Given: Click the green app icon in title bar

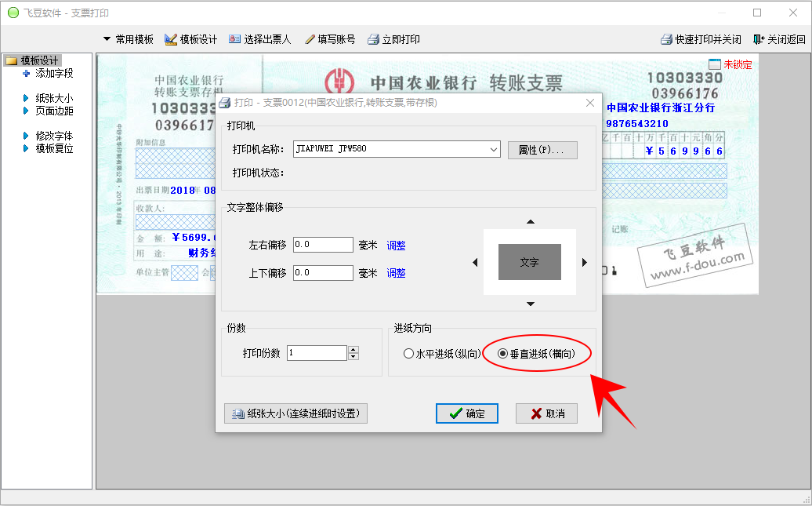Looking at the screenshot, I should (13, 13).
